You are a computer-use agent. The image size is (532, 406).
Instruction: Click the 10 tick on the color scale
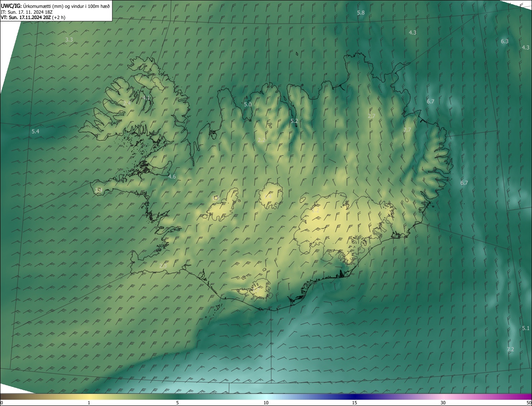click(266, 403)
